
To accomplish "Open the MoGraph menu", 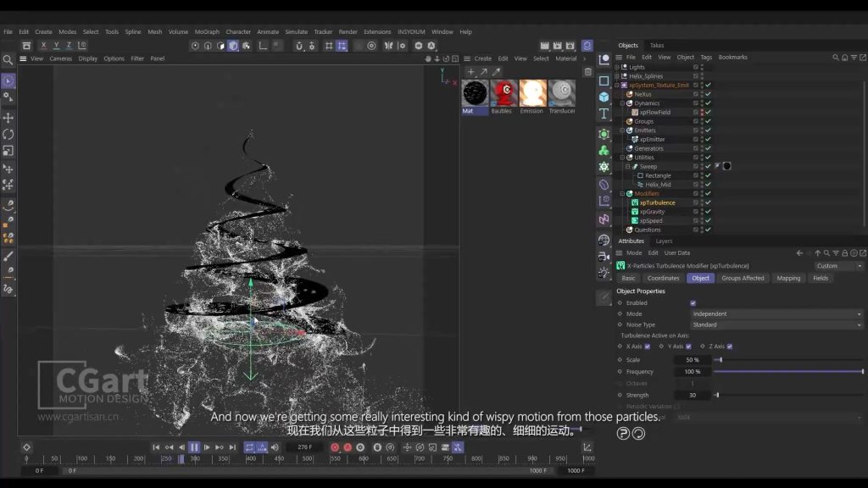I will click(x=207, y=31).
